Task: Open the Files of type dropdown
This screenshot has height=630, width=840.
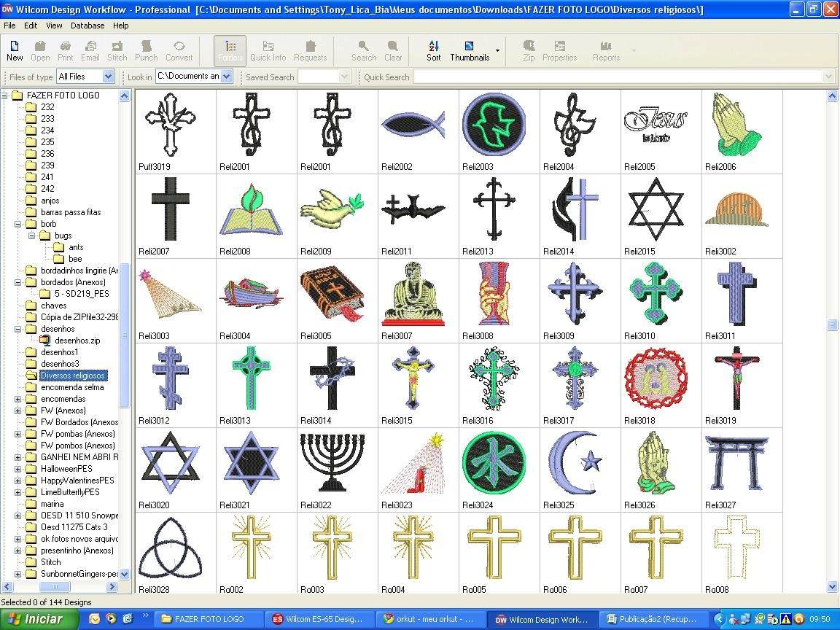Action: (108, 77)
